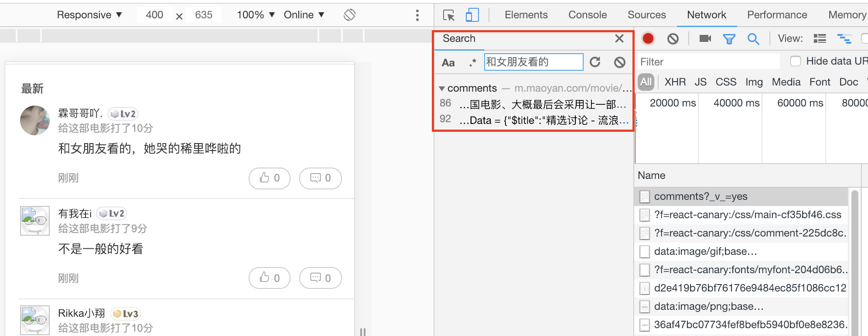Click the capture screenshots camera icon

705,39
